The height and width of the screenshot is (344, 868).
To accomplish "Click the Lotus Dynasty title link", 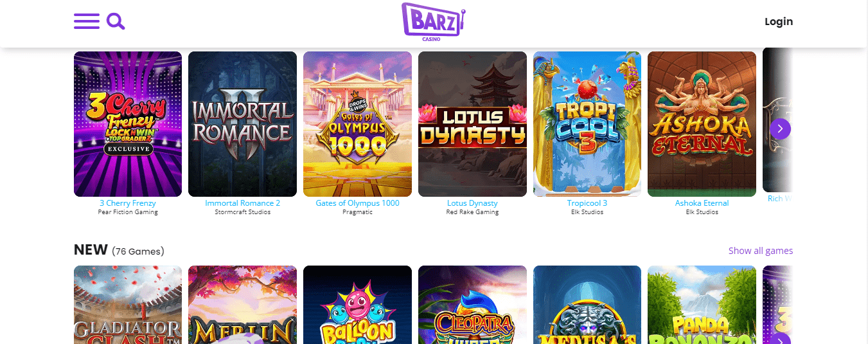I will pyautogui.click(x=472, y=203).
